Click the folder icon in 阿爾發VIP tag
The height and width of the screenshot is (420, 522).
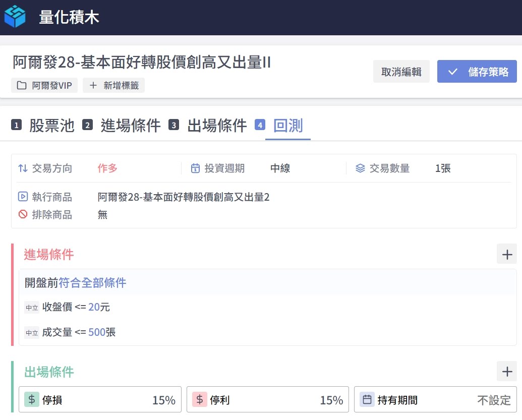(22, 85)
